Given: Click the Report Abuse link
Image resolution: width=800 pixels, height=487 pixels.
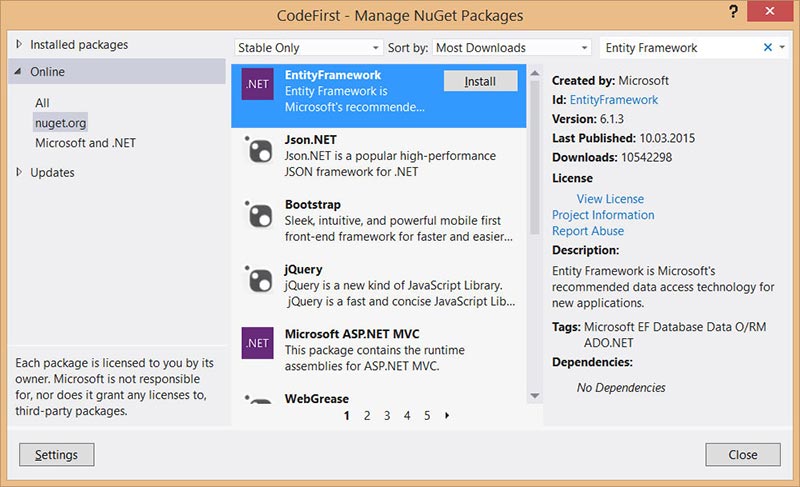Looking at the screenshot, I should point(588,231).
